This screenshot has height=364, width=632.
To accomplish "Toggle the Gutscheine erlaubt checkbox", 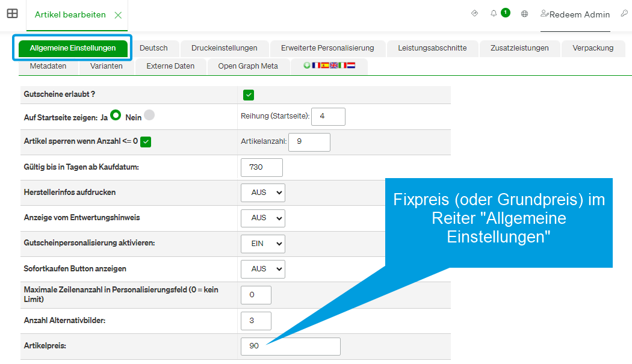I will pos(249,95).
